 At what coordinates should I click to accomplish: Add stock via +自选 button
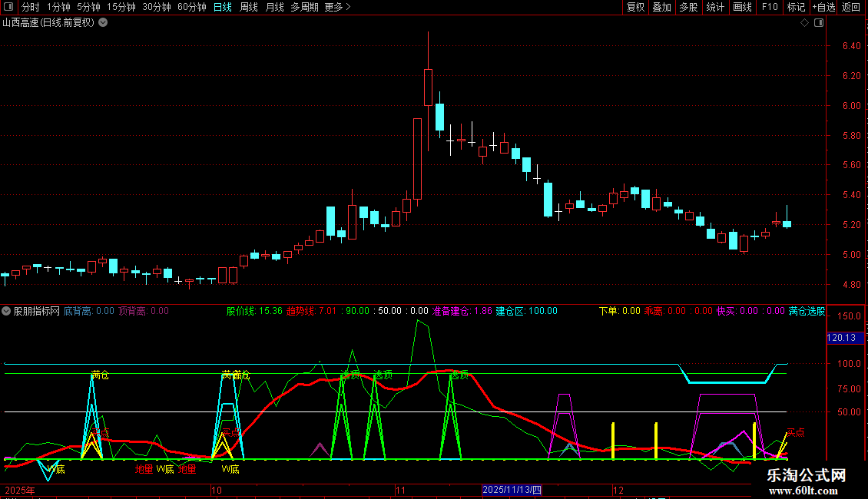click(823, 7)
